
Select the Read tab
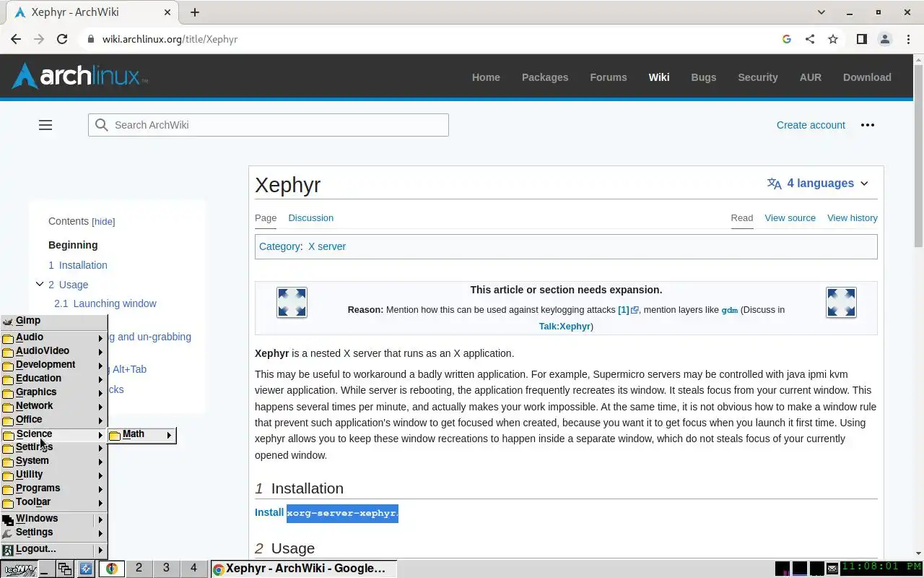click(741, 217)
